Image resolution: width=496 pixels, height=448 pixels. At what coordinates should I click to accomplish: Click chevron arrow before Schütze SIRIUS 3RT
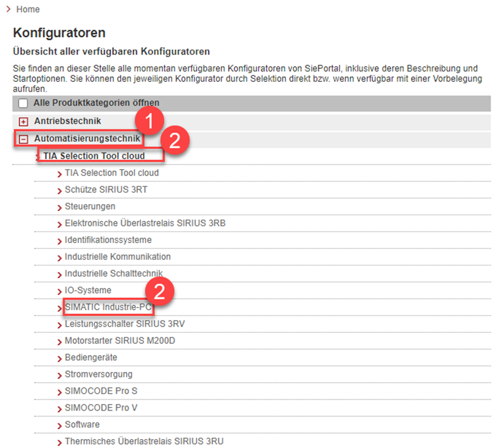[x=59, y=191]
